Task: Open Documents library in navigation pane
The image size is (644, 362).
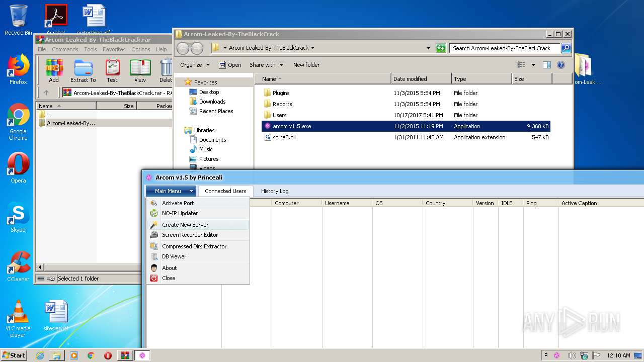Action: (x=212, y=140)
